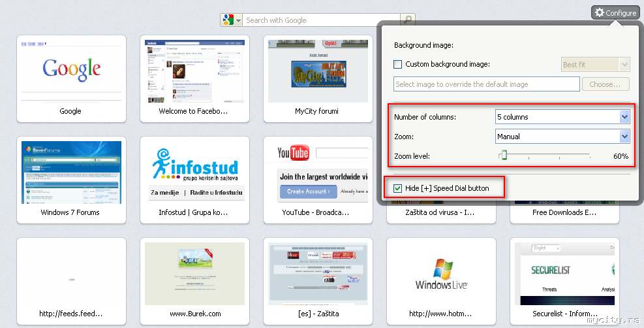Open the Securelist speed dial
The width and height of the screenshot is (644, 328).
pos(564,281)
